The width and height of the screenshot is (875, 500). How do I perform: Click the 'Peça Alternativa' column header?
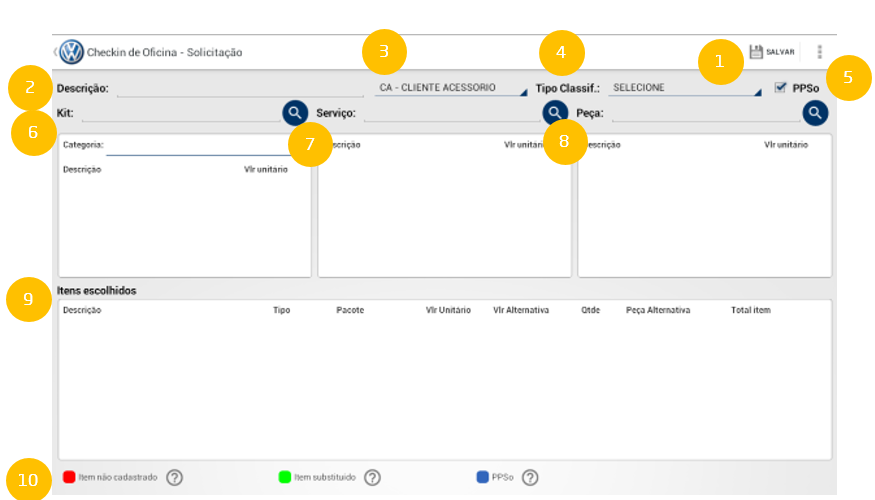(x=658, y=310)
